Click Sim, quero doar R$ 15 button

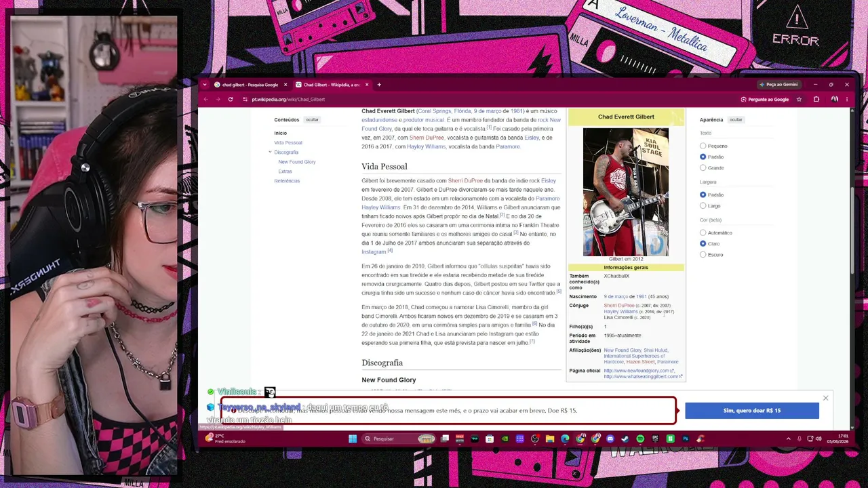tap(752, 410)
